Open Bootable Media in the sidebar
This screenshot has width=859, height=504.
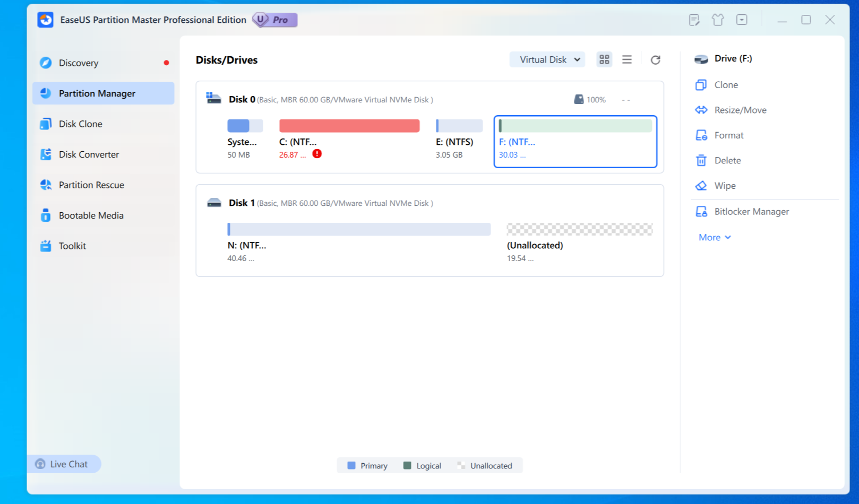pyautogui.click(x=103, y=215)
